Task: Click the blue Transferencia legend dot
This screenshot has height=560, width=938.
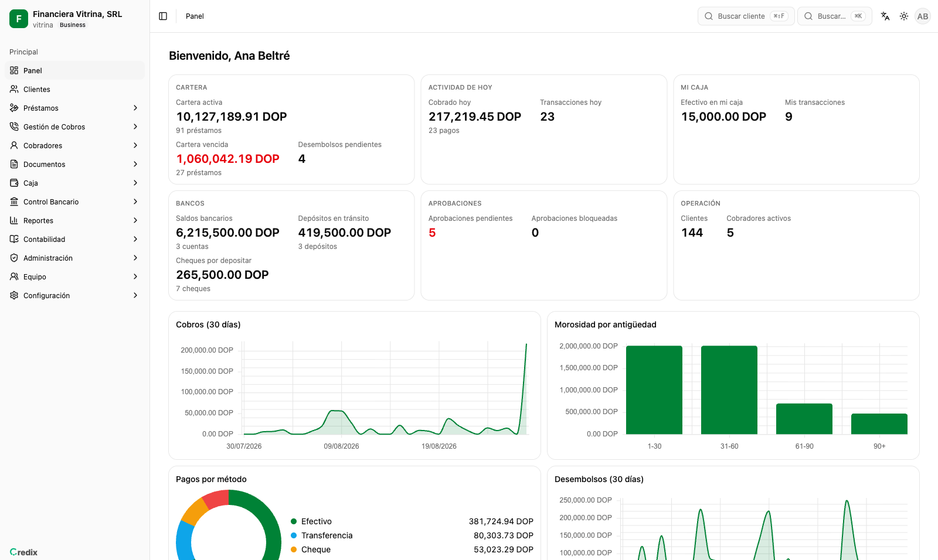Action: [294, 535]
